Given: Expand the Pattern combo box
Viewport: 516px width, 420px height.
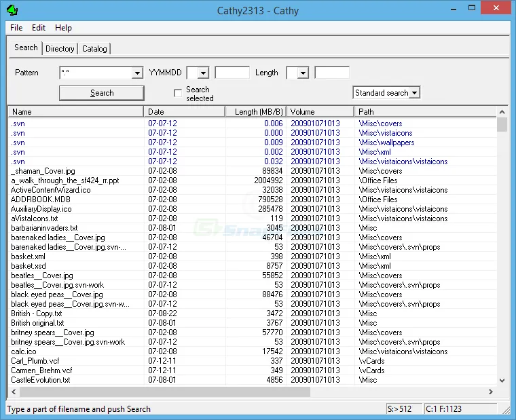Looking at the screenshot, I should 136,73.
